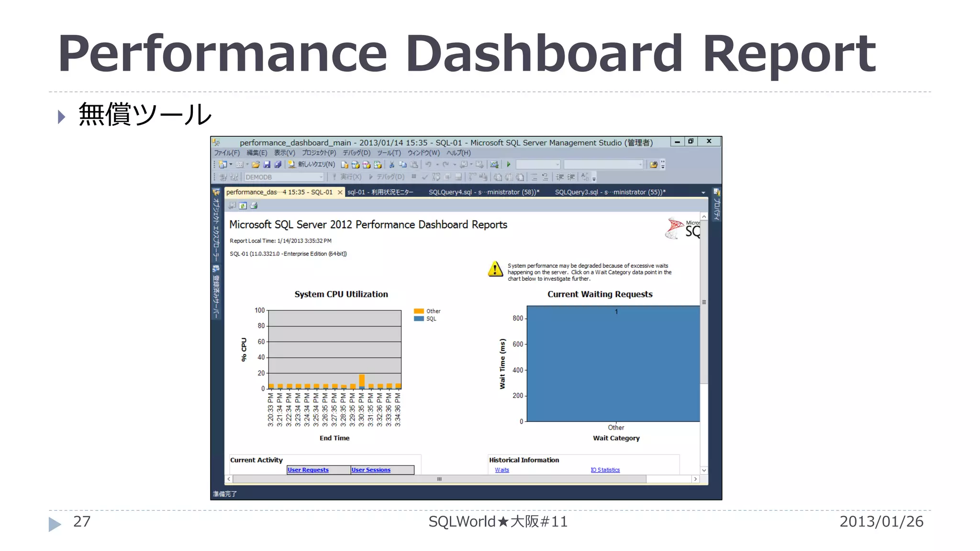Click the Parse checkmark icon

424,177
